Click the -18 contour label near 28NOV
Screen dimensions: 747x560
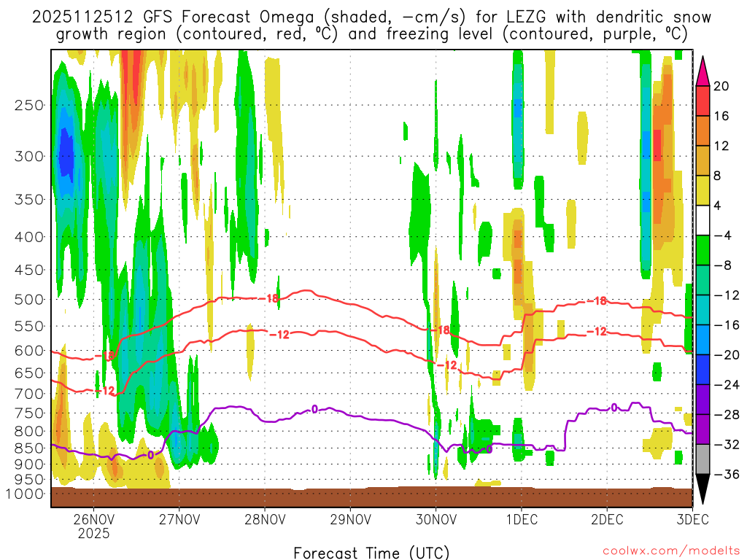tap(269, 298)
